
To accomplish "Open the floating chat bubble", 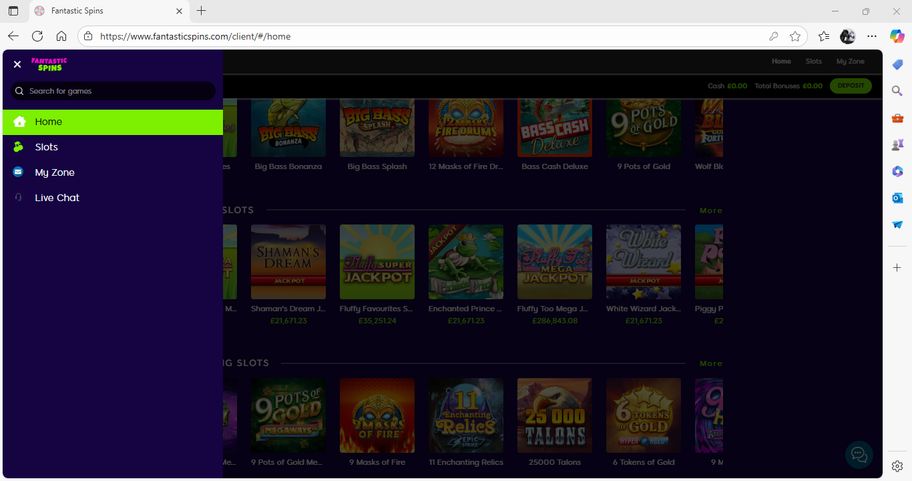I will pos(859,455).
